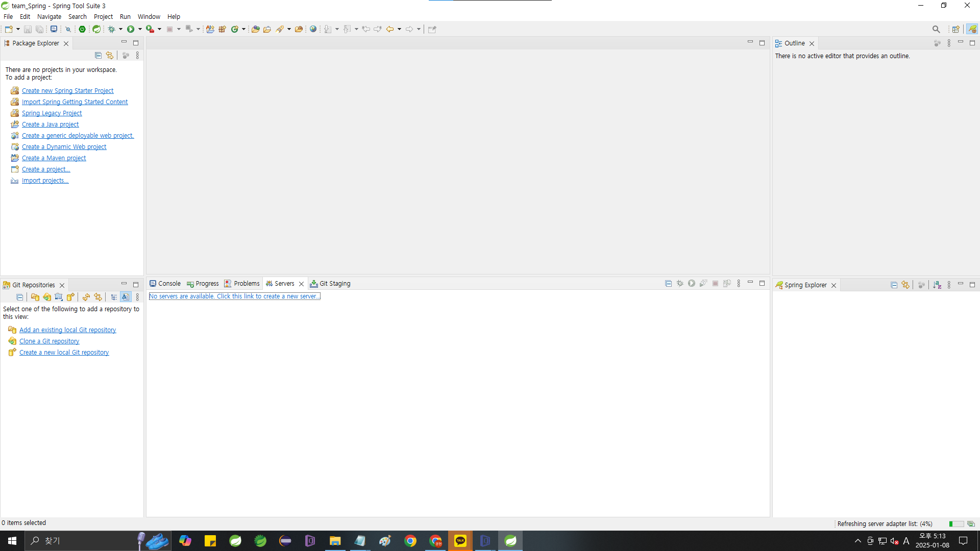980x551 pixels.
Task: Toggle the Spring perspective button
Action: pyautogui.click(x=972, y=29)
